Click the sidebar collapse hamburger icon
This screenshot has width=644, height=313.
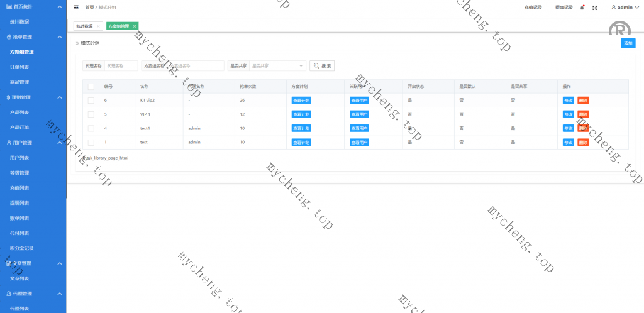click(x=77, y=8)
